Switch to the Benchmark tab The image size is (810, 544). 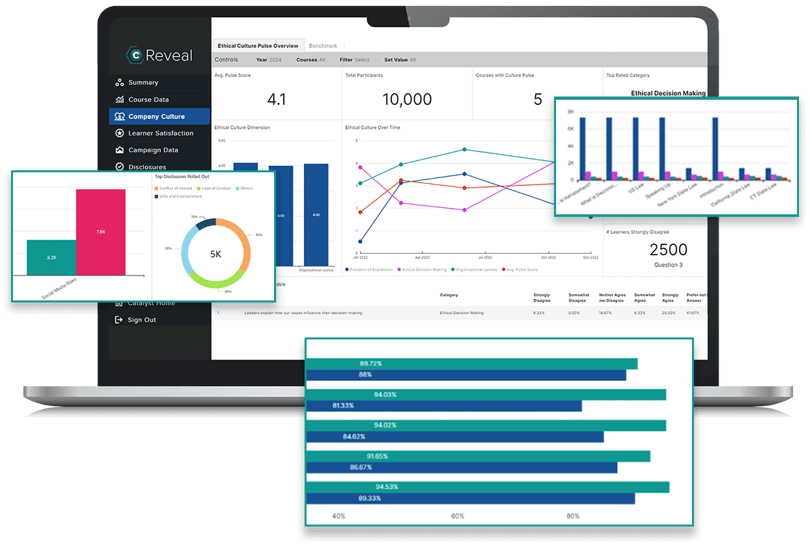323,46
